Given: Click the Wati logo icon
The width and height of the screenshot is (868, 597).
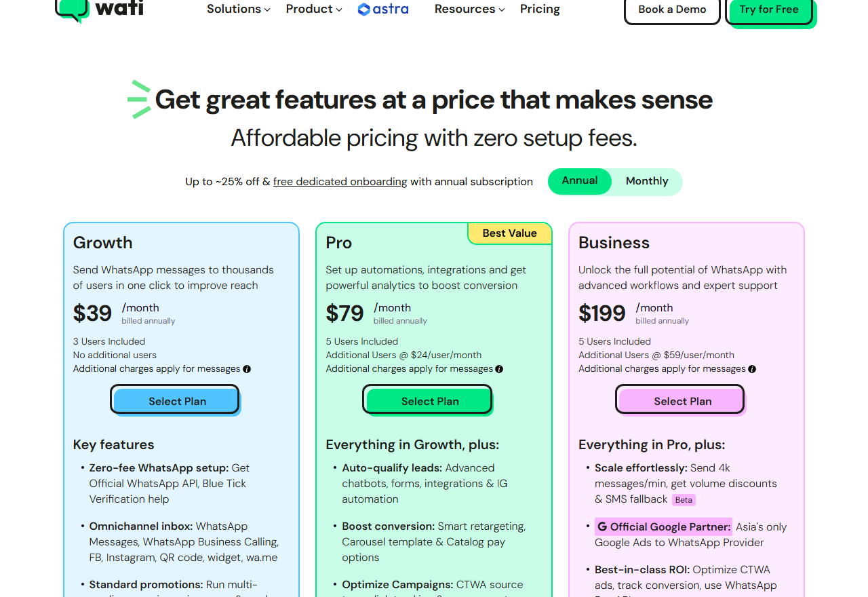Looking at the screenshot, I should 72,9.
